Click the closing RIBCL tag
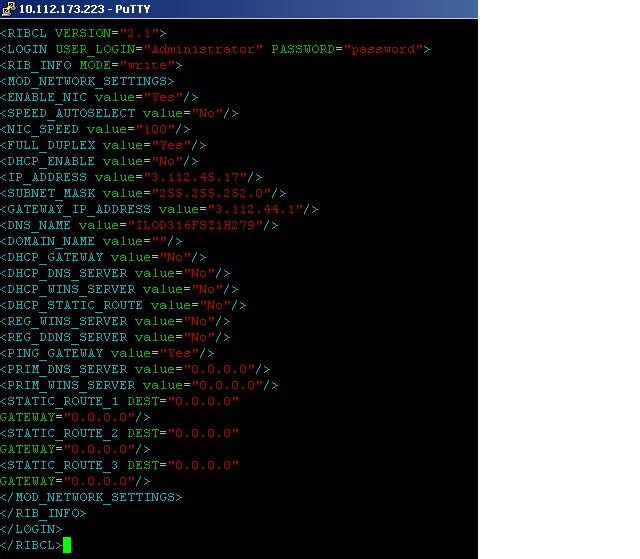The height and width of the screenshot is (559, 640). pos(31,545)
